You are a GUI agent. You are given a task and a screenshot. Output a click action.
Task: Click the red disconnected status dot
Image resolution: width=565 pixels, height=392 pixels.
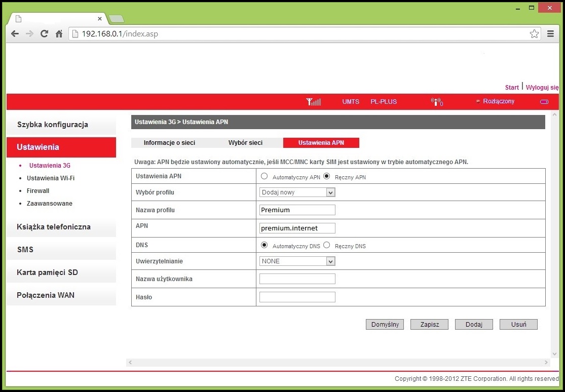pyautogui.click(x=478, y=102)
